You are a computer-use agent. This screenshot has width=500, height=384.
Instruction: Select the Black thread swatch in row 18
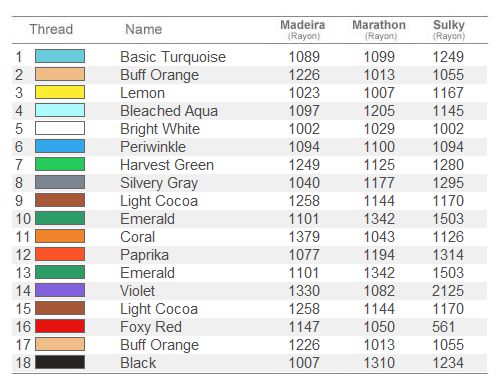coord(60,362)
